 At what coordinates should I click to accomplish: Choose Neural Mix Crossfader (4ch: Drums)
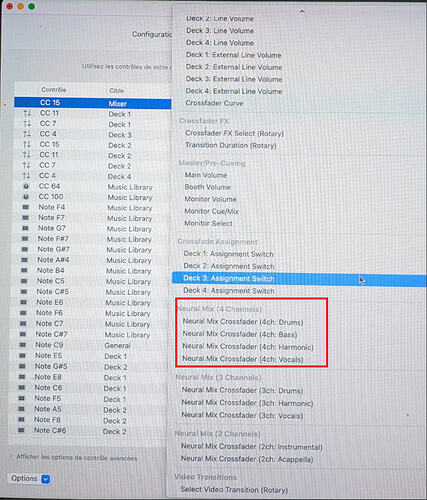click(243, 322)
